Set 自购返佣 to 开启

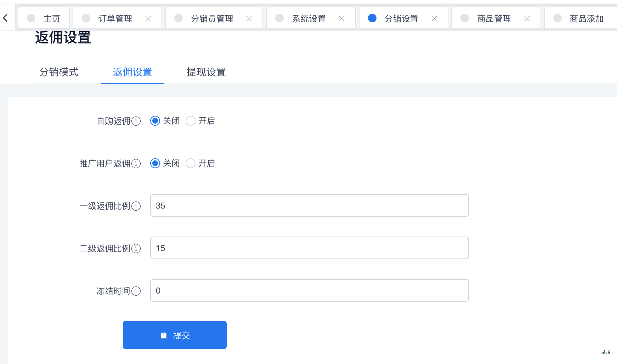[191, 121]
